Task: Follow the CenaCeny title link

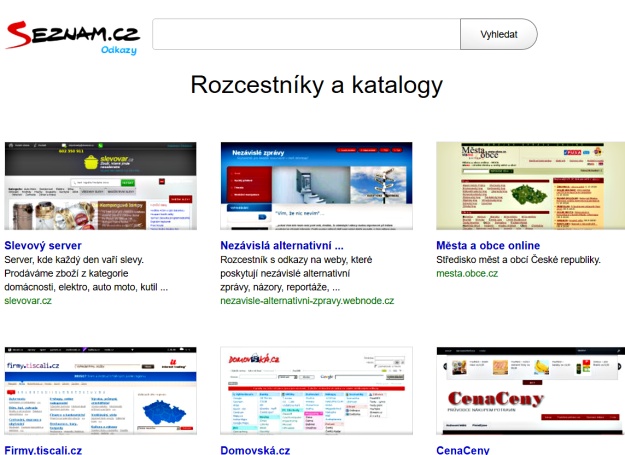Action: coord(463,450)
